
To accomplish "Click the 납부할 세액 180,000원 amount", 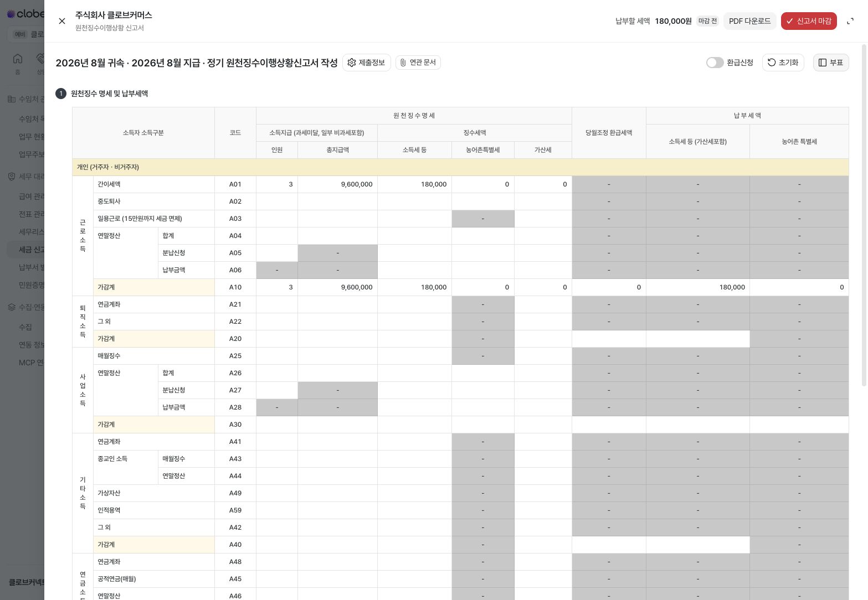I will 673,21.
